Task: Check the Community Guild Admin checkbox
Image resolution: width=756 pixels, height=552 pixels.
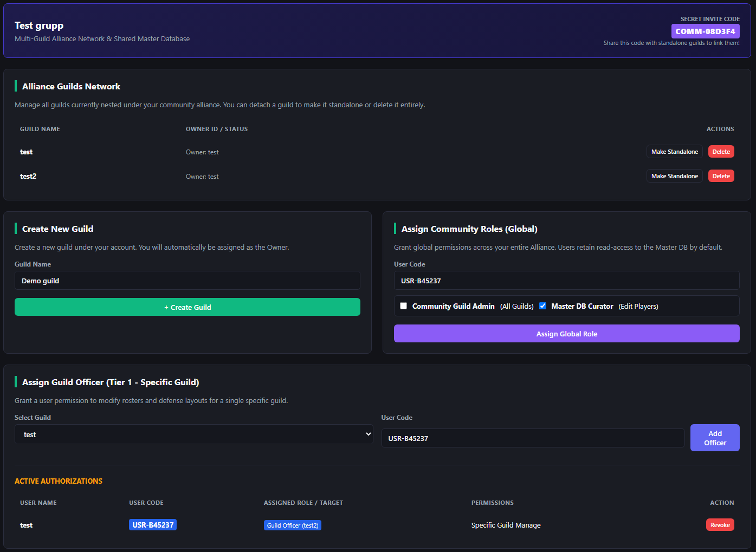Action: click(403, 306)
